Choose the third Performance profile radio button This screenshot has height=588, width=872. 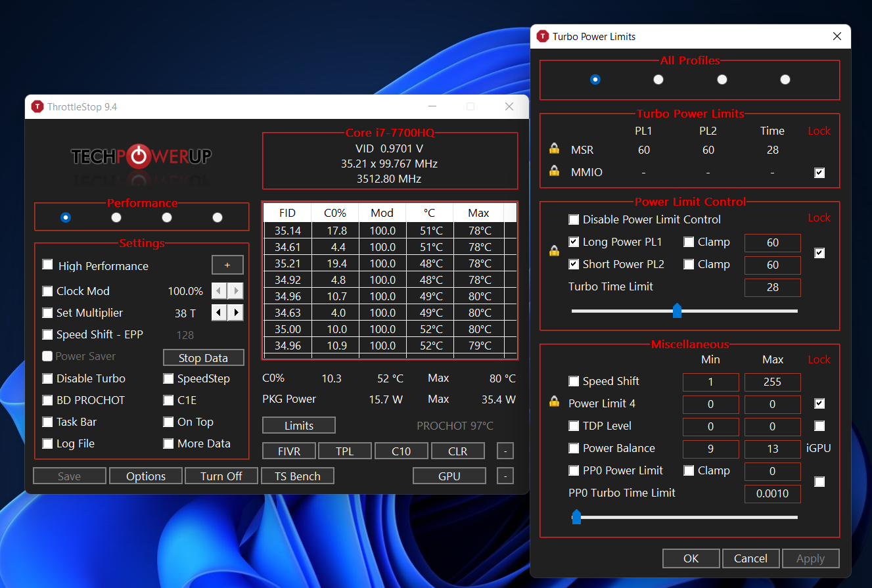pos(167,217)
